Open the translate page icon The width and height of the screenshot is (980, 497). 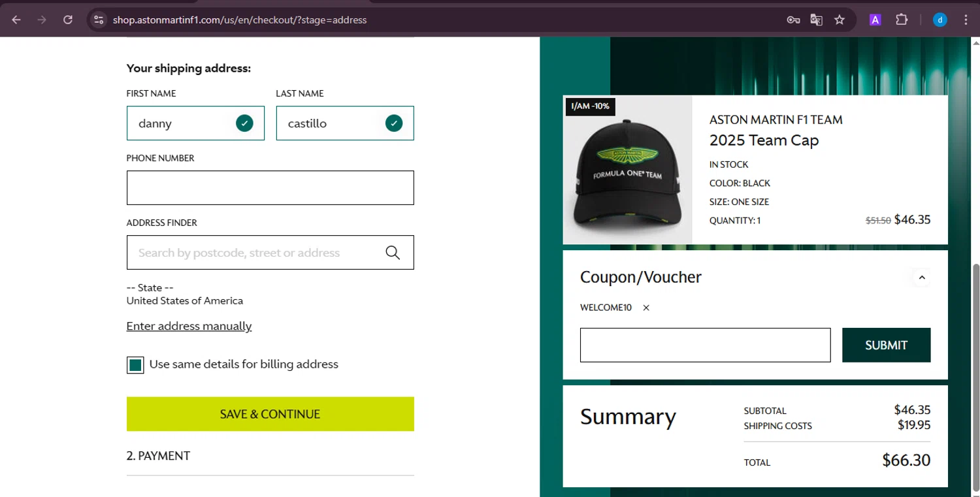[x=816, y=20]
